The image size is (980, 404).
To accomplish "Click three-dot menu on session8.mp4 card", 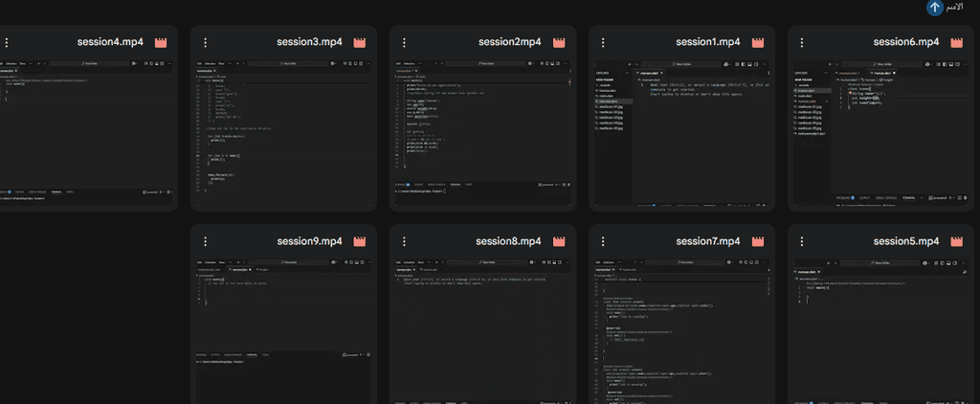I will (x=404, y=241).
